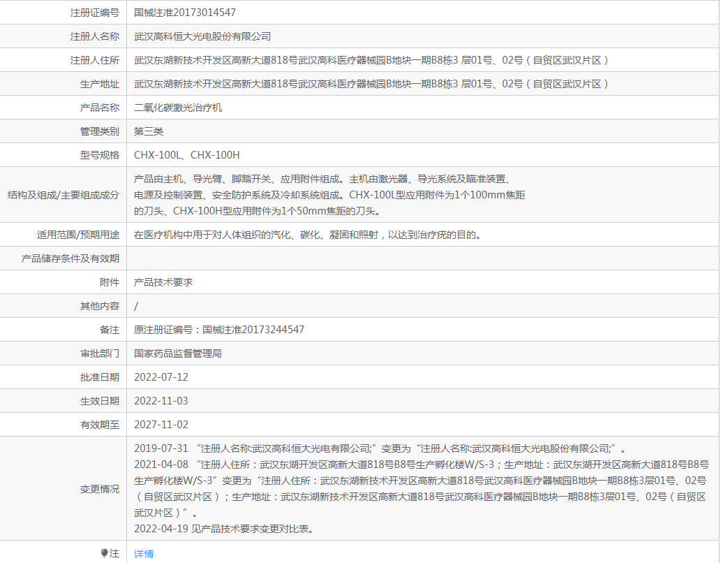Click the 审批部门 label
The height and width of the screenshot is (563, 728).
pyautogui.click(x=99, y=353)
